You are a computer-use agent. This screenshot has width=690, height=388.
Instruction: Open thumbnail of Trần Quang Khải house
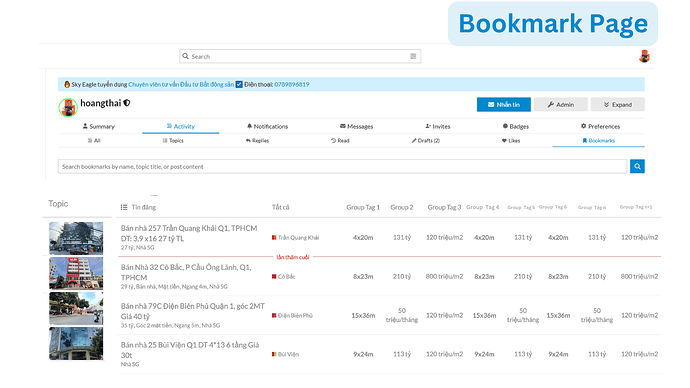coord(76,238)
